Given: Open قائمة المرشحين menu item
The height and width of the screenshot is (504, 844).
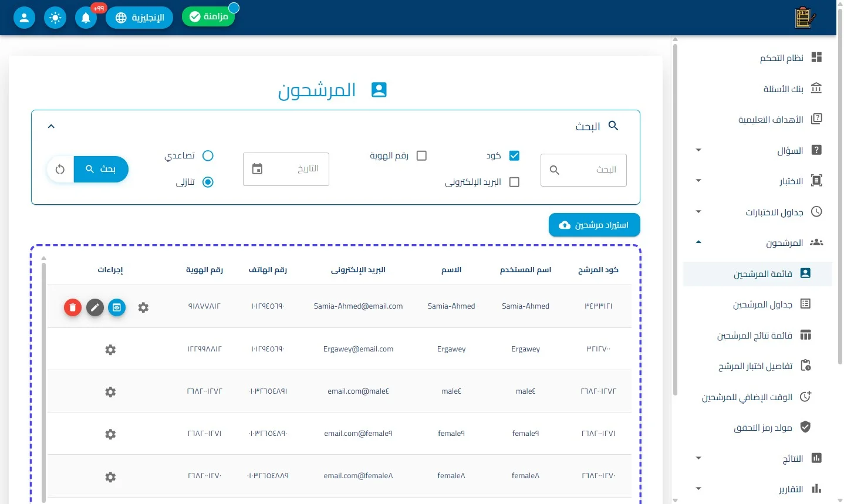Looking at the screenshot, I should (758, 274).
